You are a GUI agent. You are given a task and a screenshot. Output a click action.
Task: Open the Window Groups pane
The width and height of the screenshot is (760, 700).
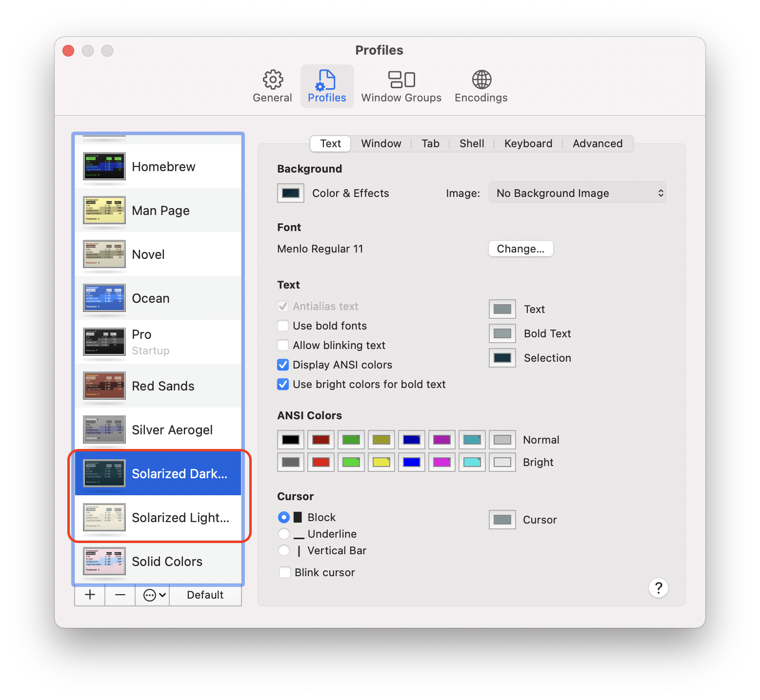click(401, 86)
